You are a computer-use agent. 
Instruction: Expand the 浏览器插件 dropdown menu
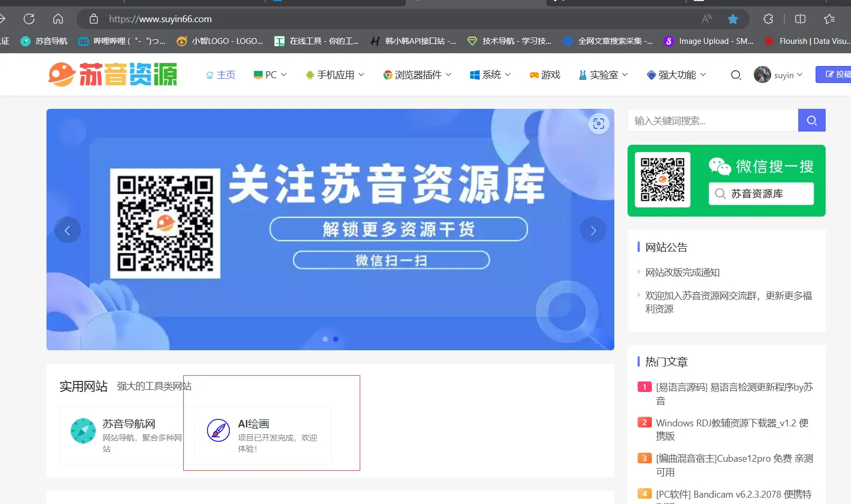click(417, 75)
